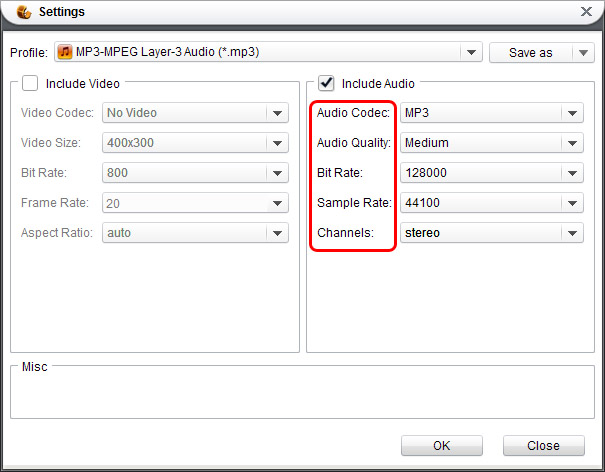The height and width of the screenshot is (472, 605).
Task: Click the Include Video label
Action: [x=83, y=83]
